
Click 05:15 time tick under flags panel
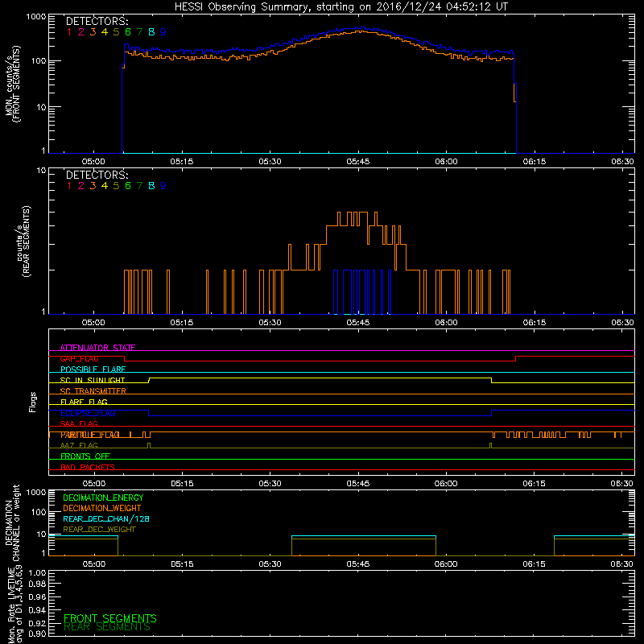tap(182, 484)
